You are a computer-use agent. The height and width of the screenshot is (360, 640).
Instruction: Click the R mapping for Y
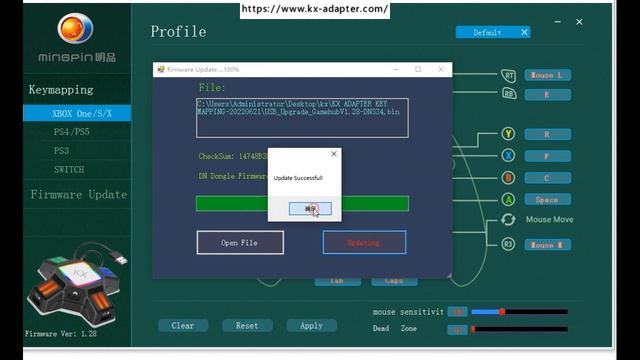tap(547, 134)
